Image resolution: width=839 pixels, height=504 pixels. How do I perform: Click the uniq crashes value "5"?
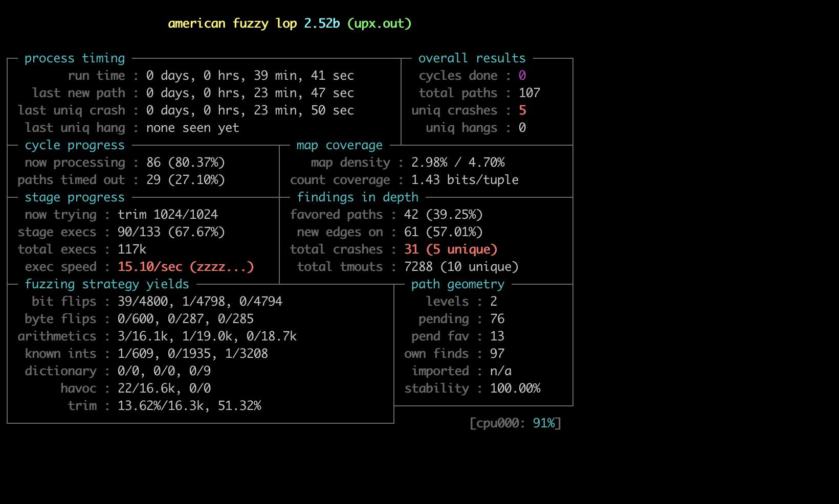[x=522, y=110]
